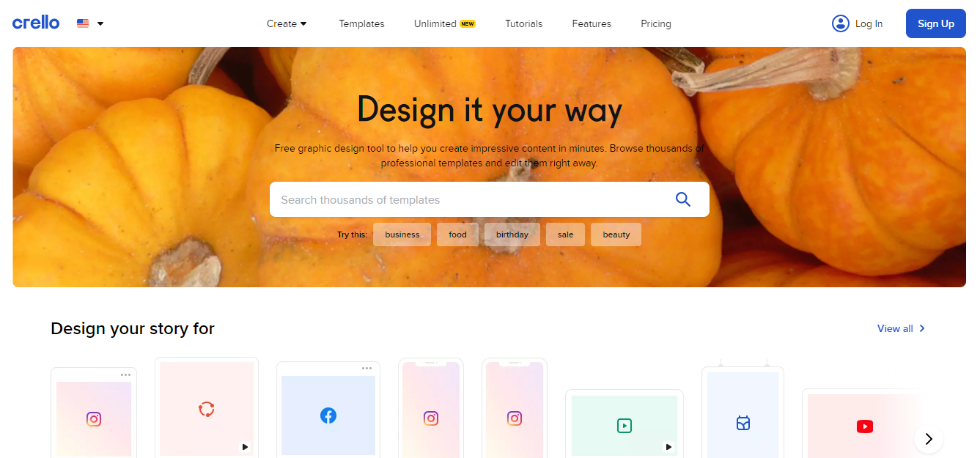Try the birthday suggestion tag

point(512,234)
